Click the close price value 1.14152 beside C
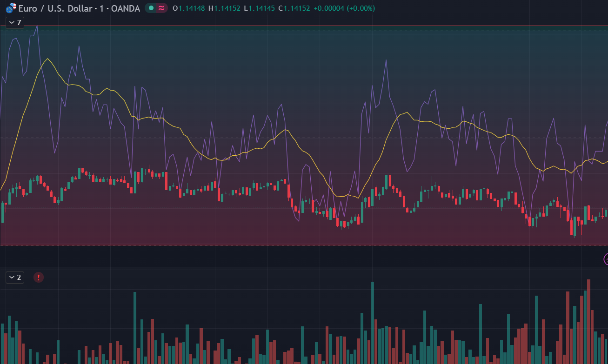The width and height of the screenshot is (608, 364). point(297,8)
